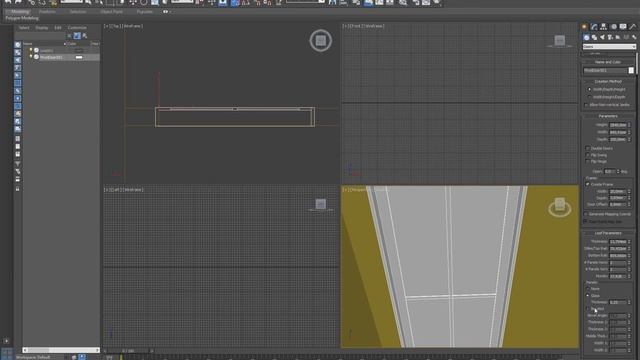This screenshot has width=640, height=360.
Task: Choose Width/Depth/Height creation method
Action: point(589,89)
